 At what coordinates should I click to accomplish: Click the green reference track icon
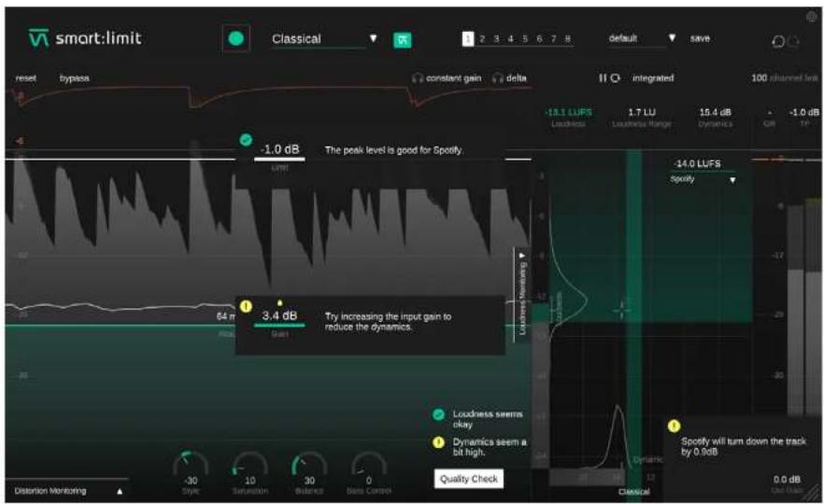tap(403, 40)
